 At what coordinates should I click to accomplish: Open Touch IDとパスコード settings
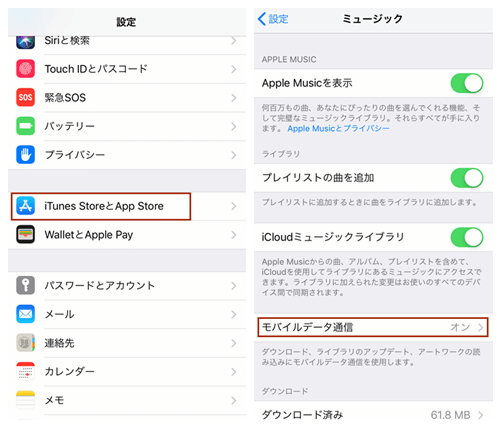coord(127,69)
